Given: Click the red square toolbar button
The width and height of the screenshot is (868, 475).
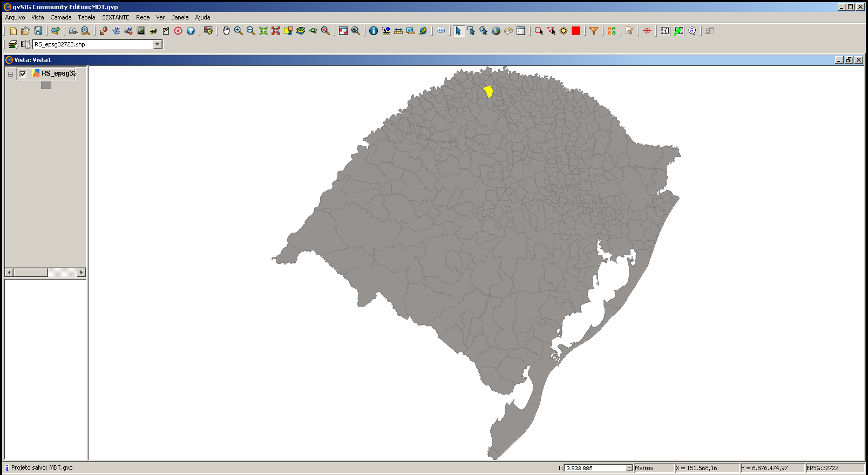Looking at the screenshot, I should pyautogui.click(x=576, y=31).
